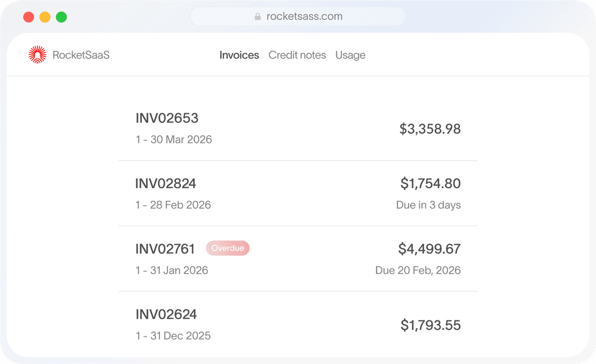This screenshot has height=364, width=596.
Task: Click the $4,499.67 overdue amount
Action: (429, 249)
